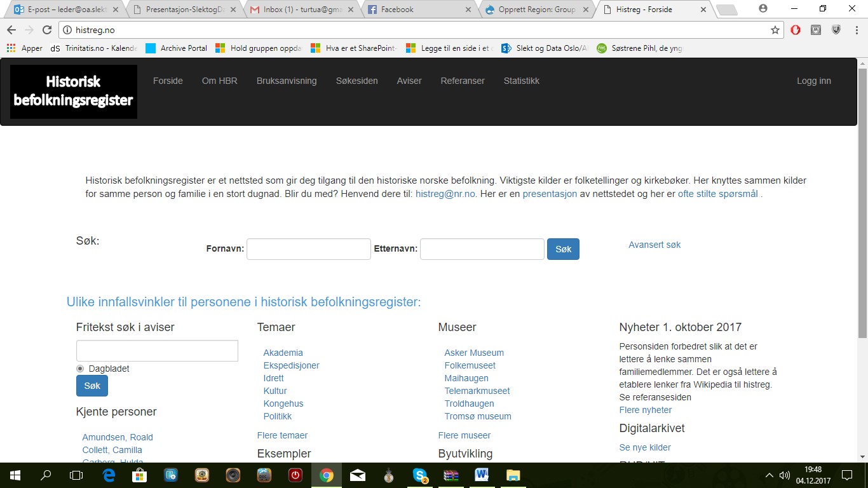Bookmark the page with the star icon
Viewport: 868px width, 488px height.
click(775, 30)
